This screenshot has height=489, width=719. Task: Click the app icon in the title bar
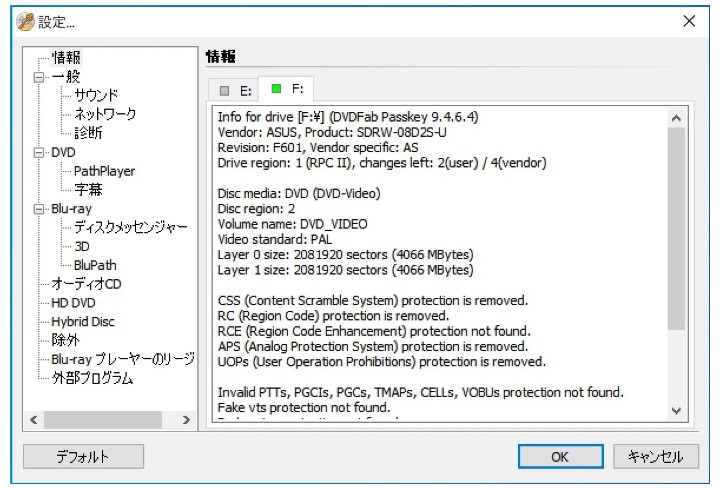(25, 22)
